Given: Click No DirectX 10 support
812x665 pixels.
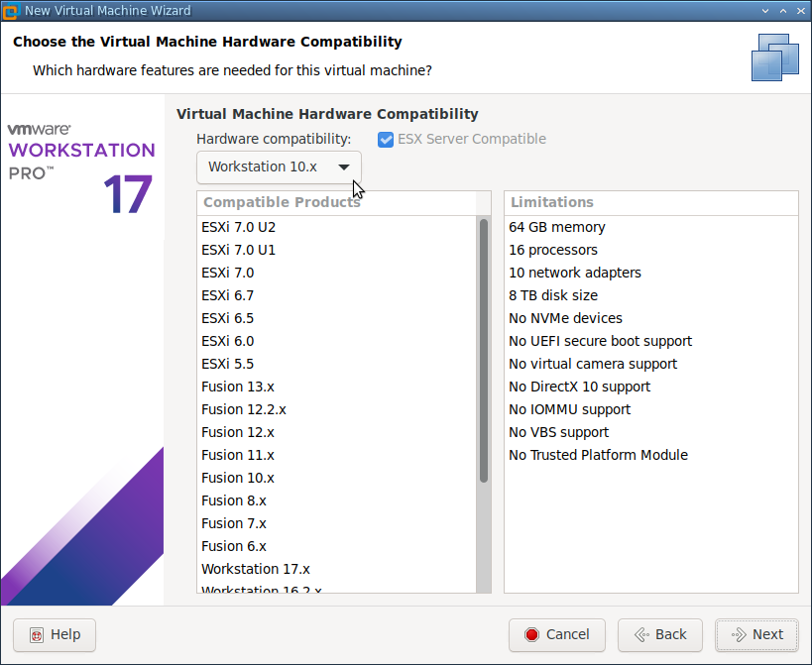Looking at the screenshot, I should [651, 387].
